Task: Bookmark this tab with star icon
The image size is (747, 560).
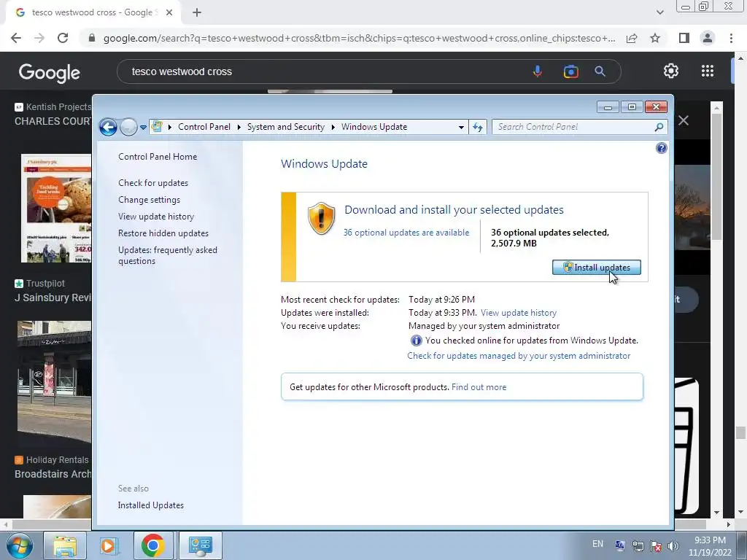Action: [x=655, y=38]
